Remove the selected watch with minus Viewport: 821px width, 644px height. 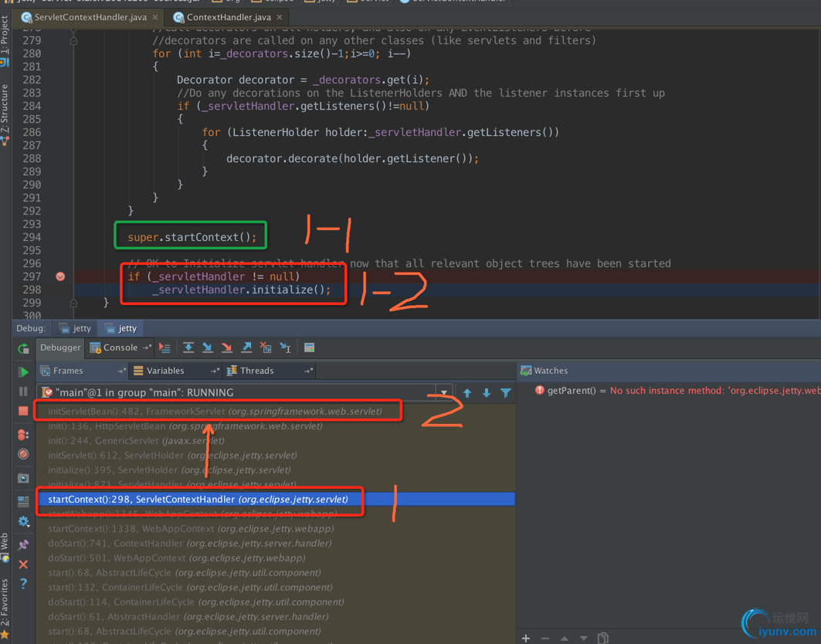pos(545,638)
